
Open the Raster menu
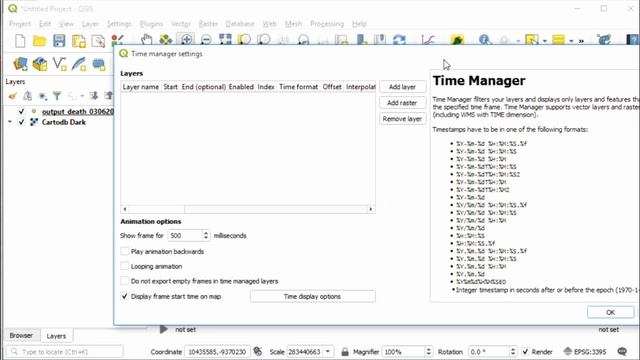(x=208, y=24)
